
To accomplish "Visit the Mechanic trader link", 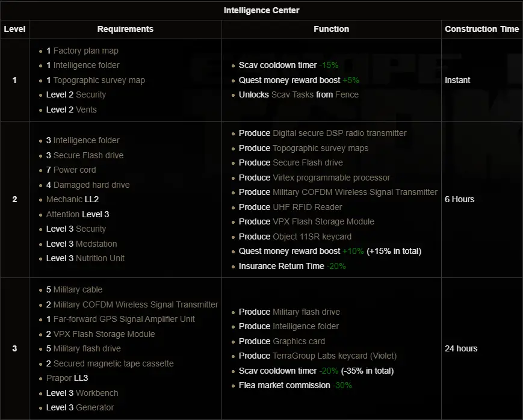I will tap(64, 199).
